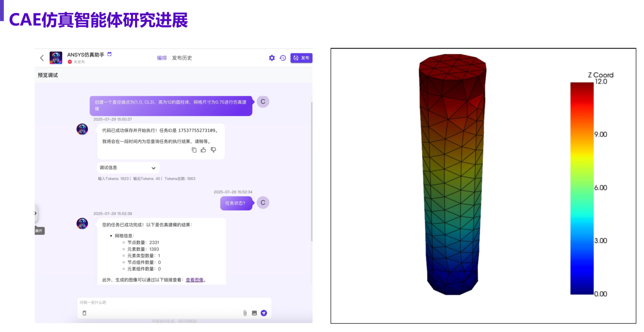Expand the 调试信息 dropdown
Viewport: 644px width, 332px height.
[x=128, y=168]
